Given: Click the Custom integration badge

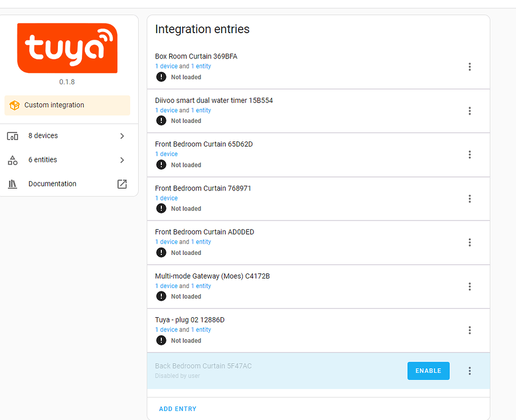Looking at the screenshot, I should [67, 105].
